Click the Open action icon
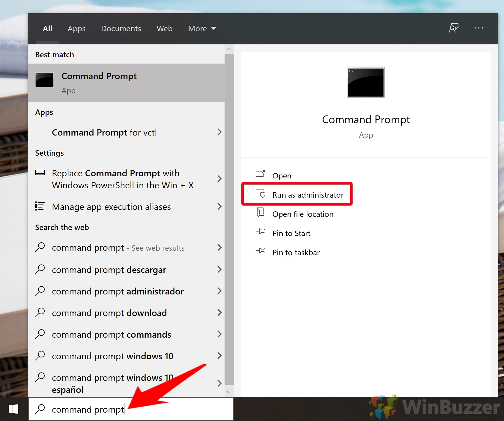Image resolution: width=504 pixels, height=421 pixels. pos(260,174)
